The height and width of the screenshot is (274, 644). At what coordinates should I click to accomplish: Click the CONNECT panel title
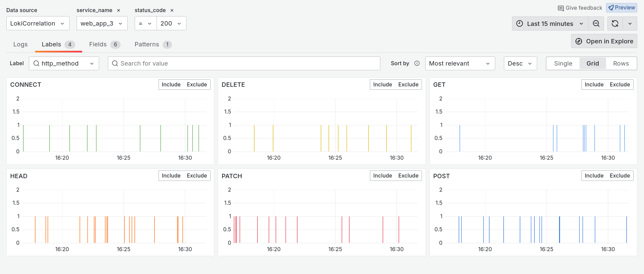[26, 85]
